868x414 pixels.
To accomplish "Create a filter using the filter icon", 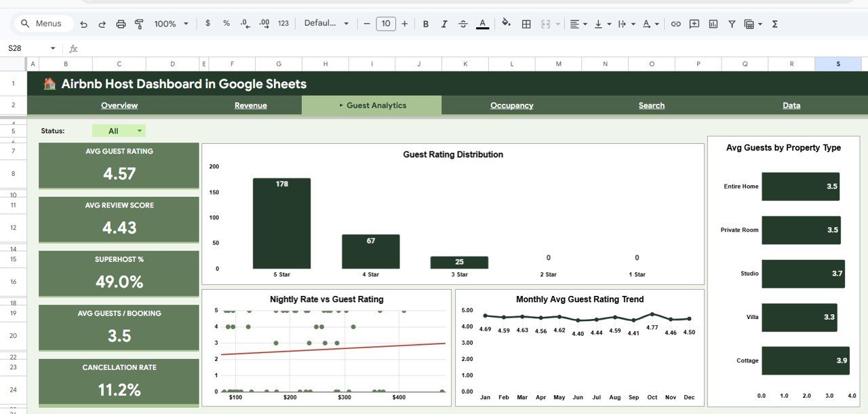I will (x=732, y=24).
